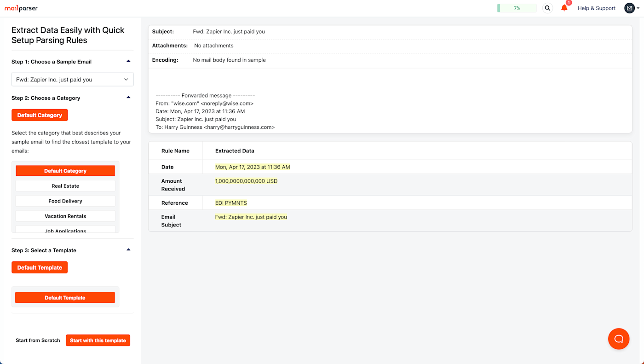Open the chat support bubble
The height and width of the screenshot is (364, 644).
coord(619,339)
